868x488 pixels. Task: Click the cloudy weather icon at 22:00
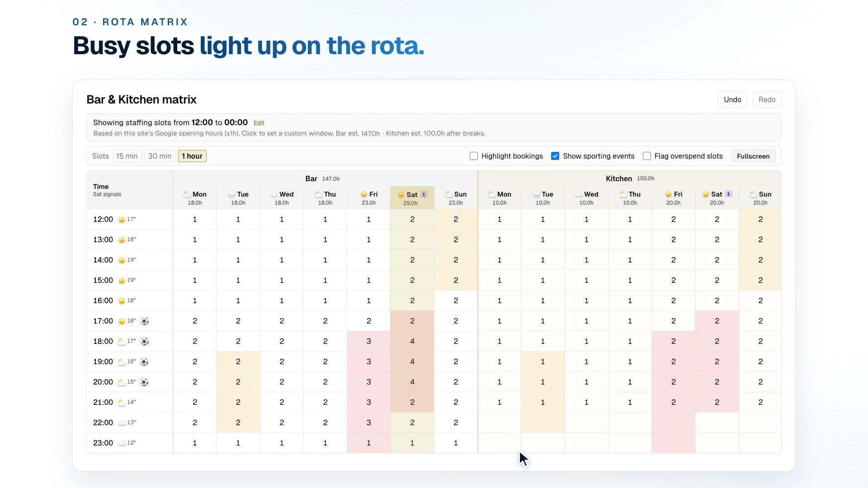(x=122, y=423)
